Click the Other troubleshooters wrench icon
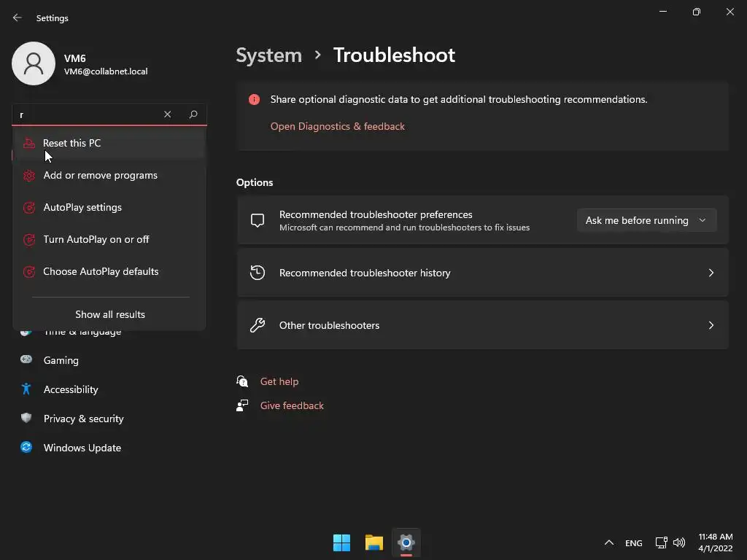This screenshot has height=560, width=747. [x=258, y=324]
